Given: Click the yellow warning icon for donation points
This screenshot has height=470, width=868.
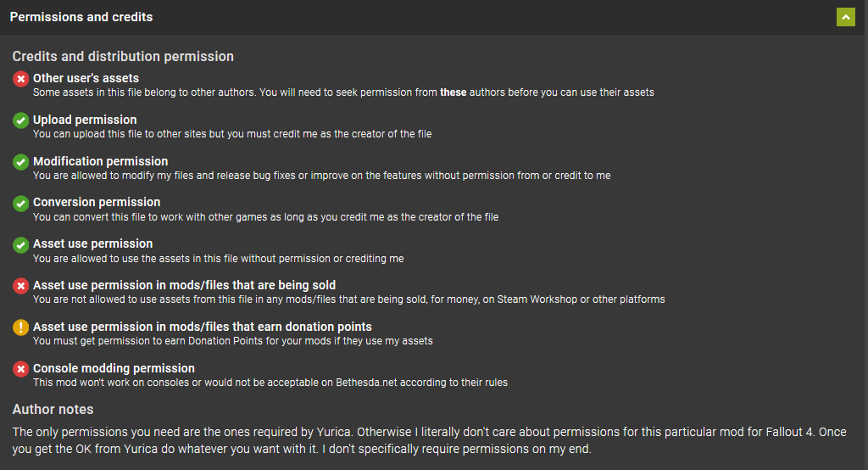Looking at the screenshot, I should click(x=21, y=327).
